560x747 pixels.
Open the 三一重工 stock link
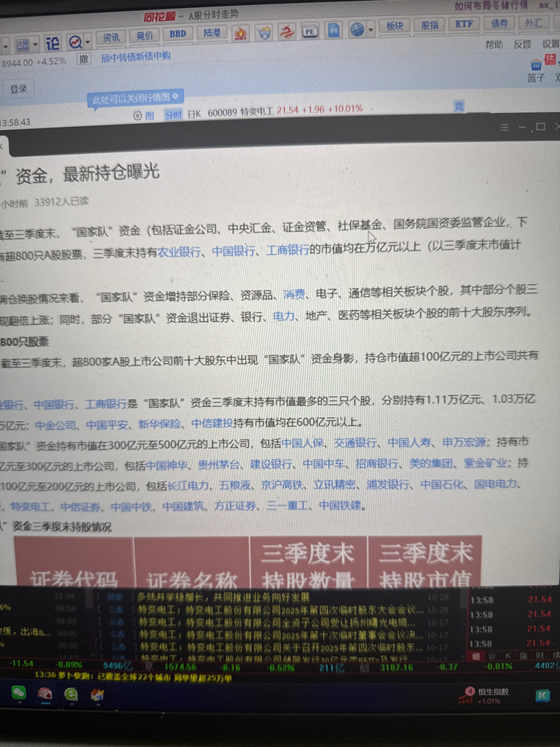coord(287,506)
